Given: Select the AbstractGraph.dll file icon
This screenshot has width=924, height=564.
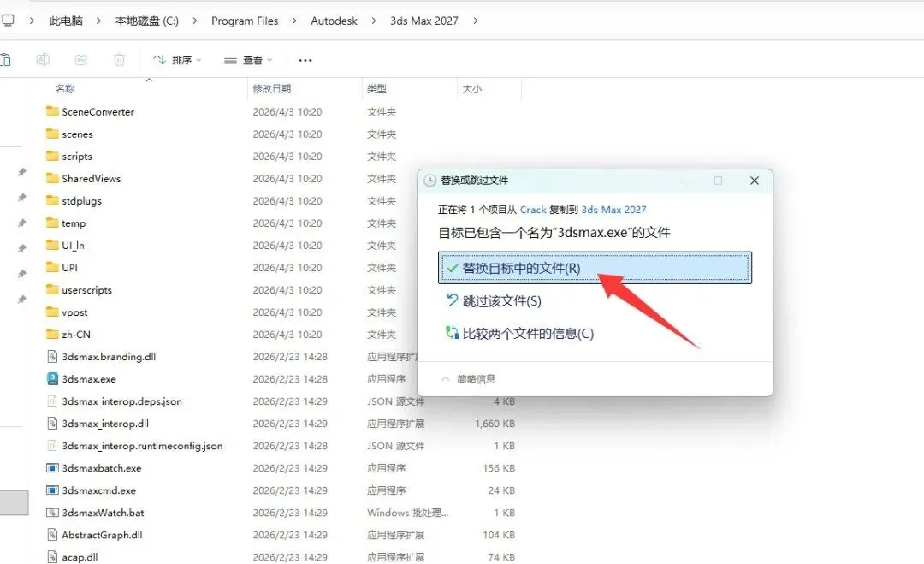Looking at the screenshot, I should tap(52, 535).
